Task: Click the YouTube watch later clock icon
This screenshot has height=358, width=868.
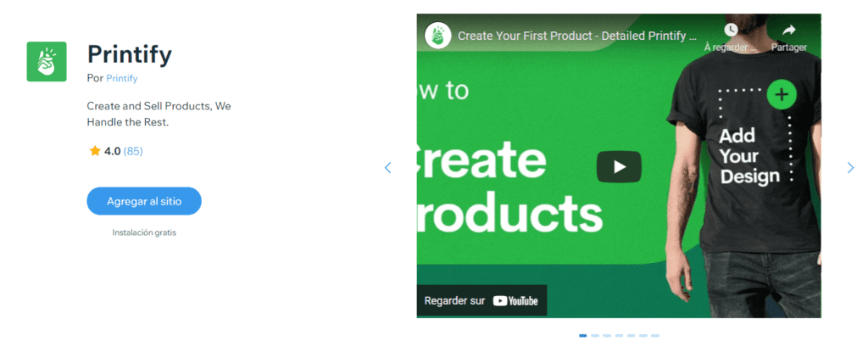Action: [x=731, y=30]
